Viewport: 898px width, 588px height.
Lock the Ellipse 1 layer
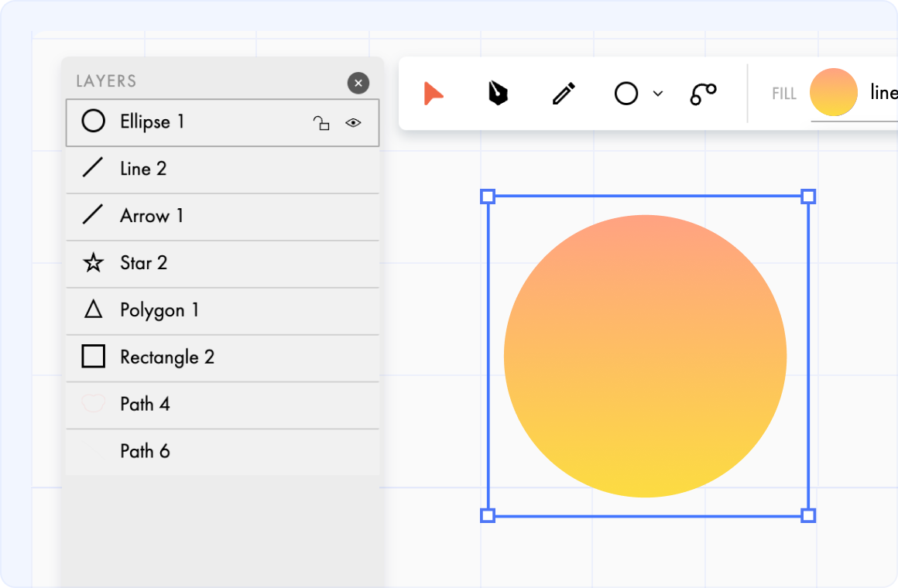tap(323, 122)
